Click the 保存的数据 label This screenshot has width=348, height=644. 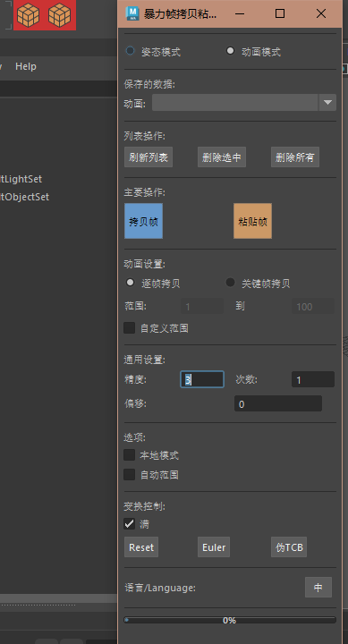[149, 84]
